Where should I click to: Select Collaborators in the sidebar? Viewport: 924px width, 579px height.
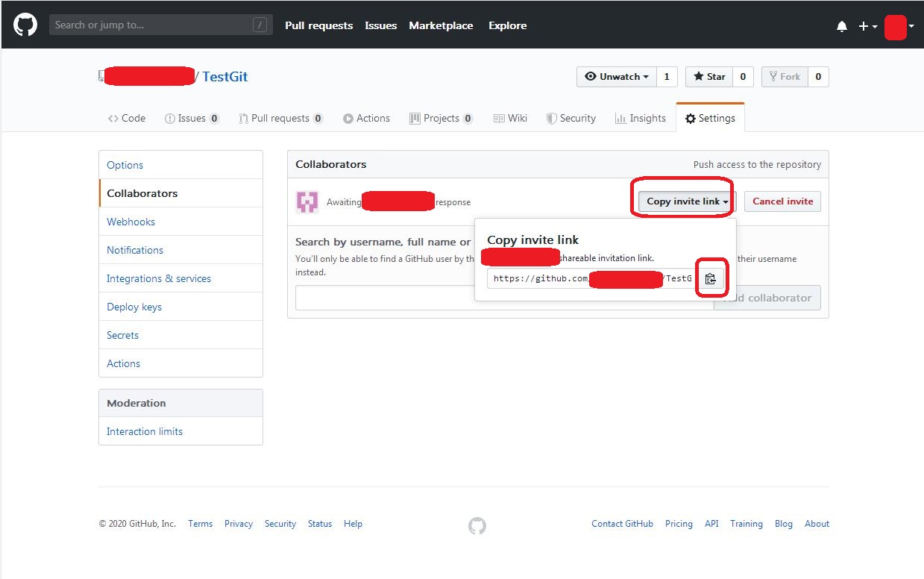pos(180,193)
